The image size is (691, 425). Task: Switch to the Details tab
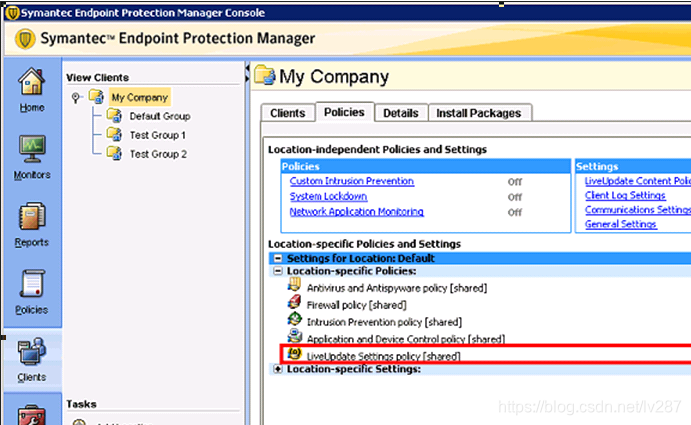tap(401, 113)
